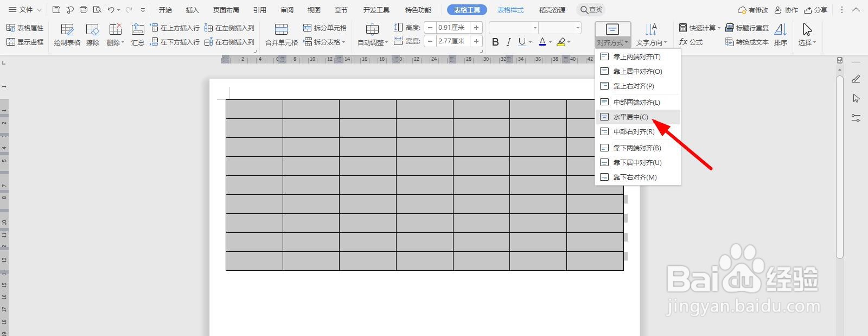The width and height of the screenshot is (868, 336).
Task: Click the height value field 0.91厘米
Action: [x=453, y=28]
